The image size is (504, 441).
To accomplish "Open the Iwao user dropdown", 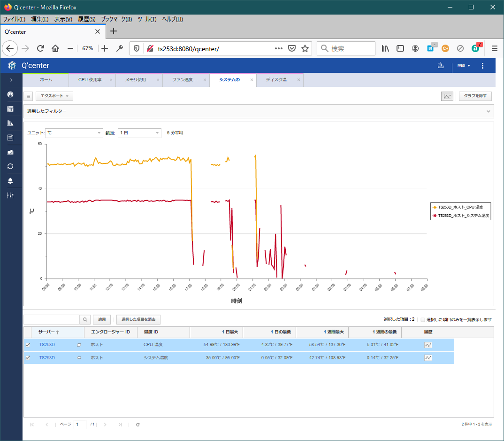I will (x=464, y=66).
